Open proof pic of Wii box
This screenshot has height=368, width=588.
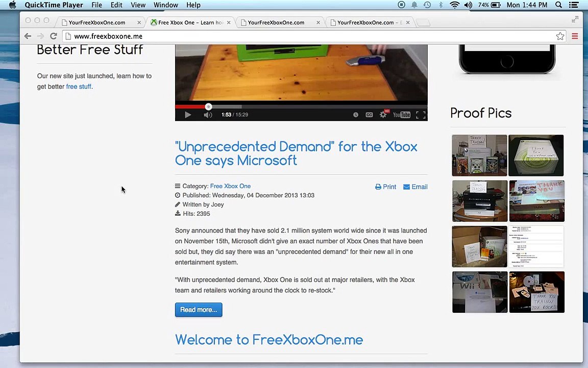479,292
